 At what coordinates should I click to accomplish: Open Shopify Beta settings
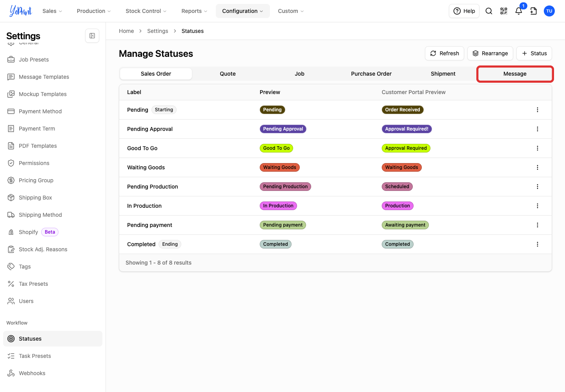pos(53,232)
